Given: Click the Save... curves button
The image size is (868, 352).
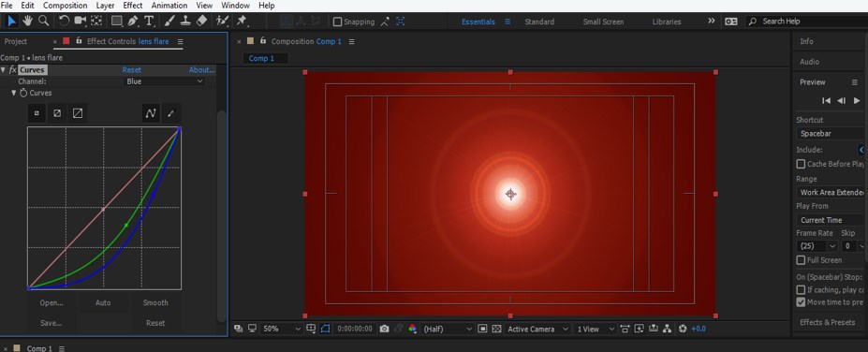Looking at the screenshot, I should [51, 323].
